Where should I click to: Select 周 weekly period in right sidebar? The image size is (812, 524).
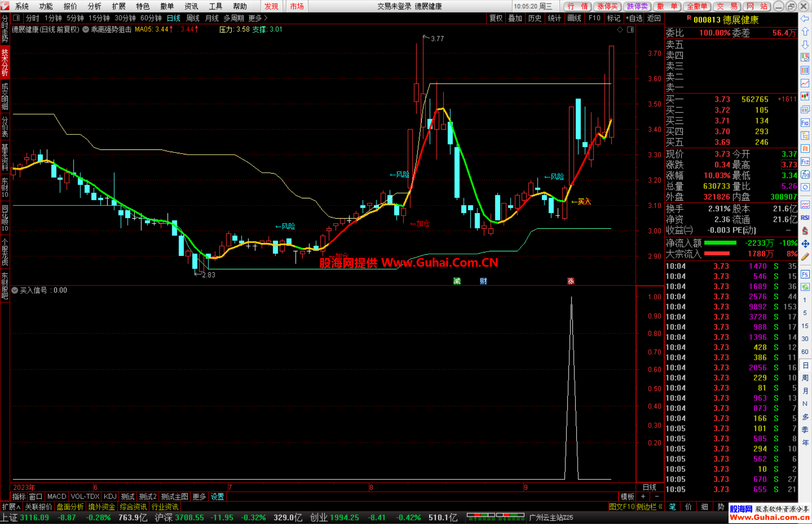coord(805,378)
